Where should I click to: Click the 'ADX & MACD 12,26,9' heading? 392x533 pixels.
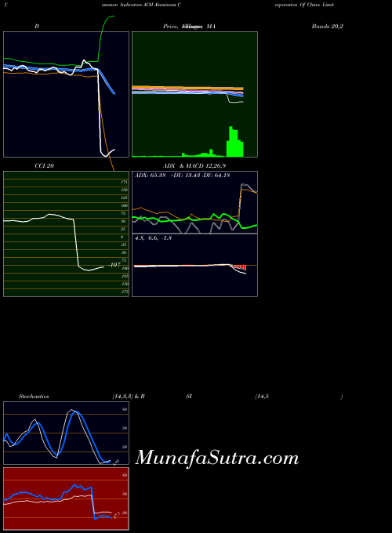pyautogui.click(x=194, y=166)
